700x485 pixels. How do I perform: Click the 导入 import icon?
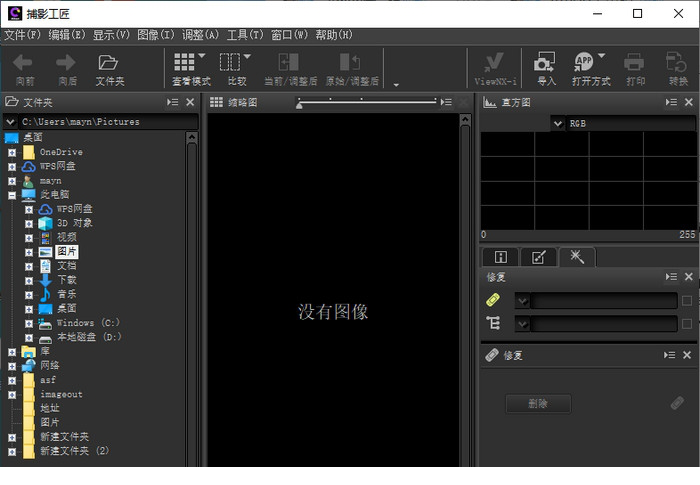pyautogui.click(x=546, y=63)
